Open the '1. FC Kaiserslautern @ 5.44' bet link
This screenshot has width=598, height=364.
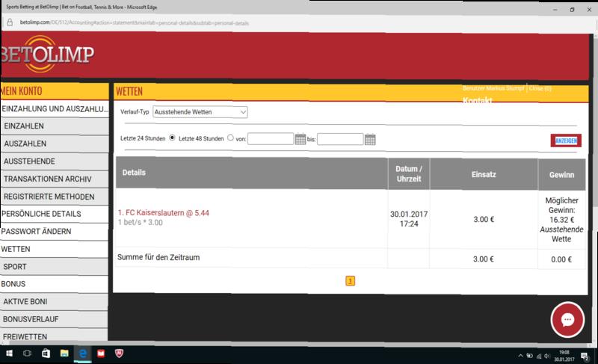tap(163, 213)
